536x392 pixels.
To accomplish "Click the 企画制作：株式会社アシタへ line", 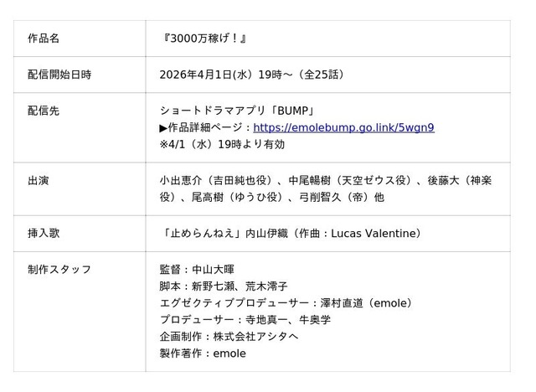I will (x=226, y=337).
